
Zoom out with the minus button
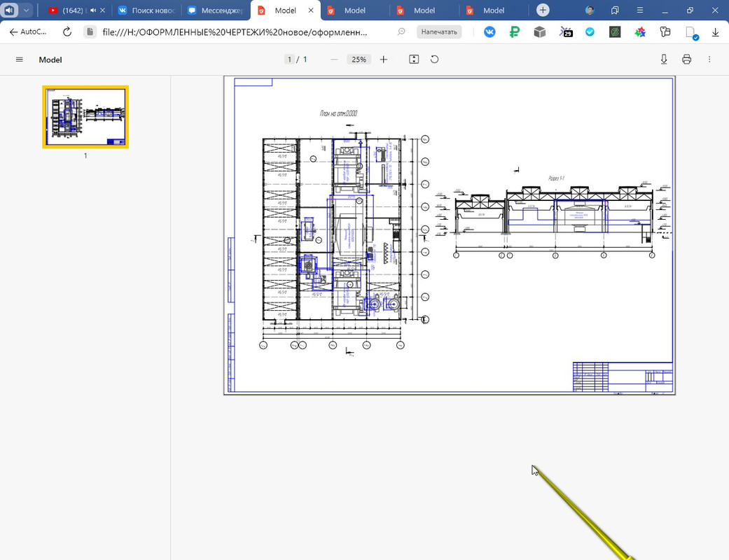point(334,59)
